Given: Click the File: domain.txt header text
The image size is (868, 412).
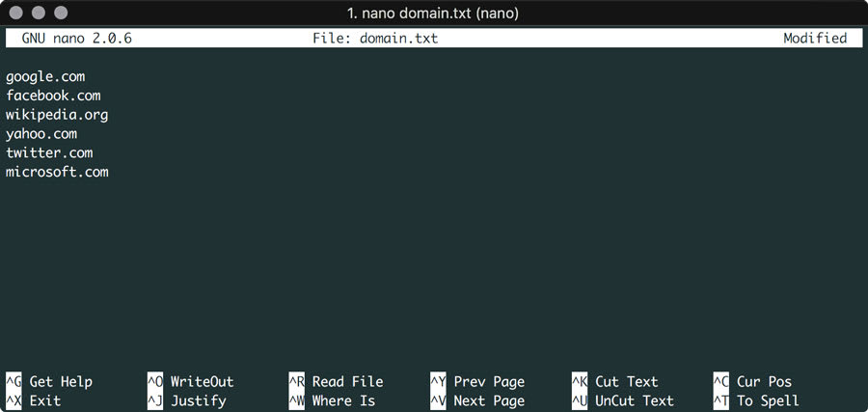Looking at the screenshot, I should pos(375,39).
